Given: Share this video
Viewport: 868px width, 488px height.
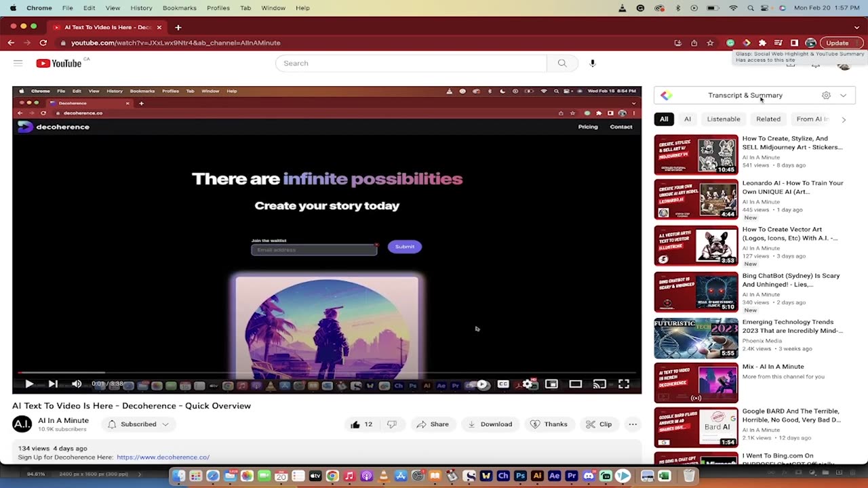Looking at the screenshot, I should (433, 424).
